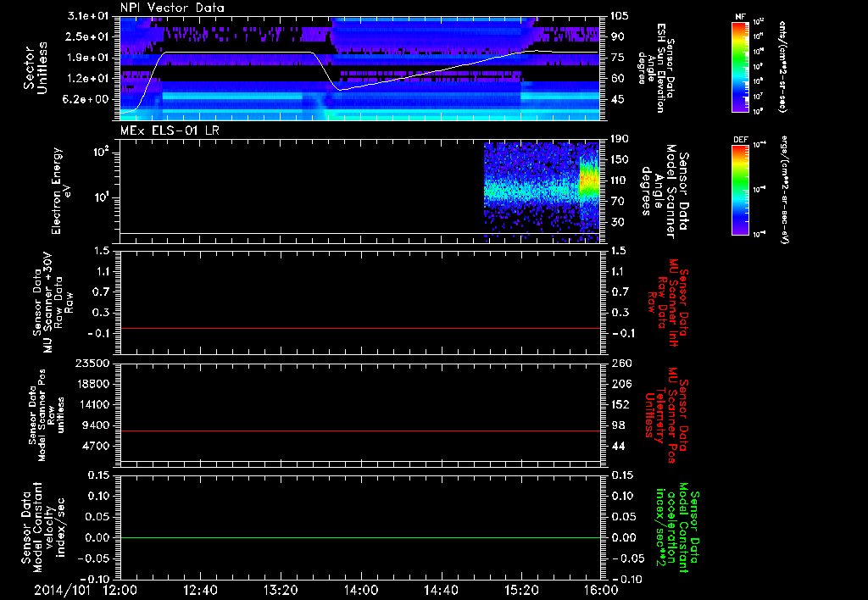Click the 12:40 time axis tick label

pyautogui.click(x=200, y=590)
